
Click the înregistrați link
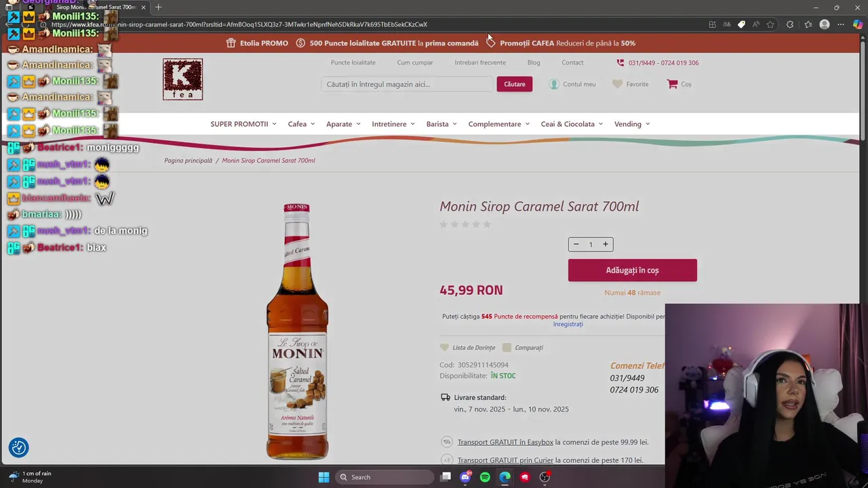click(568, 324)
